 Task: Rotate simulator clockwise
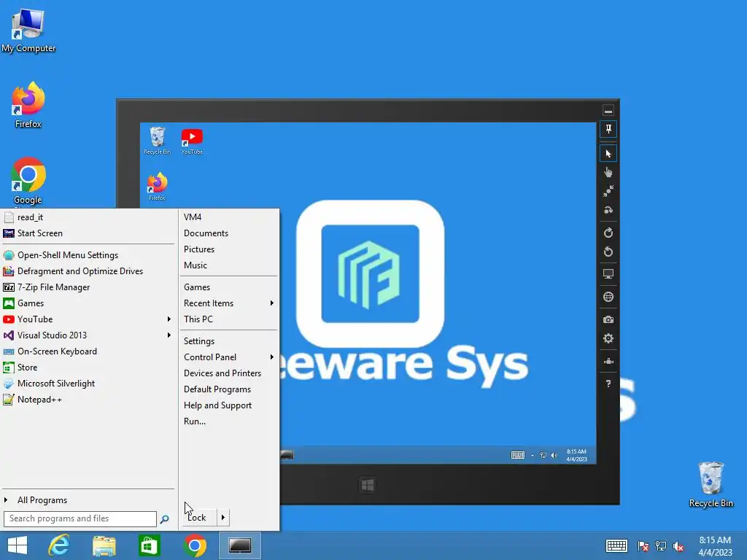[608, 233]
